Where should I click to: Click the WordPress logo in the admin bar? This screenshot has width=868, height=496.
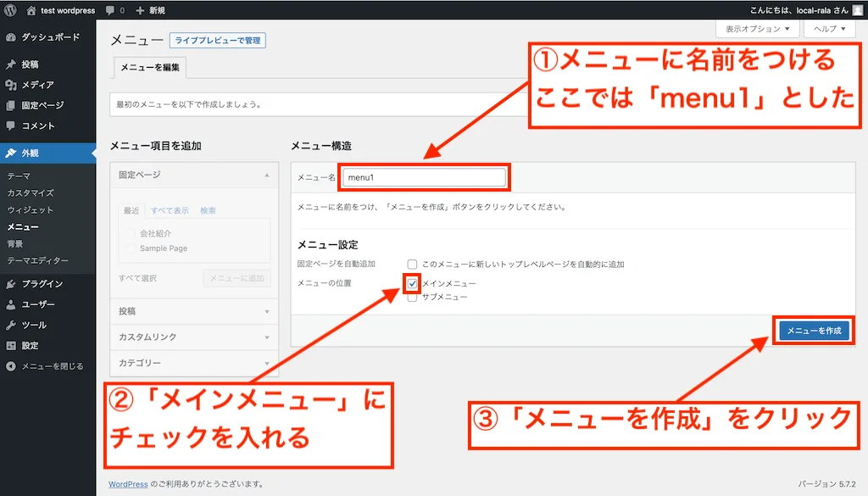[x=9, y=11]
